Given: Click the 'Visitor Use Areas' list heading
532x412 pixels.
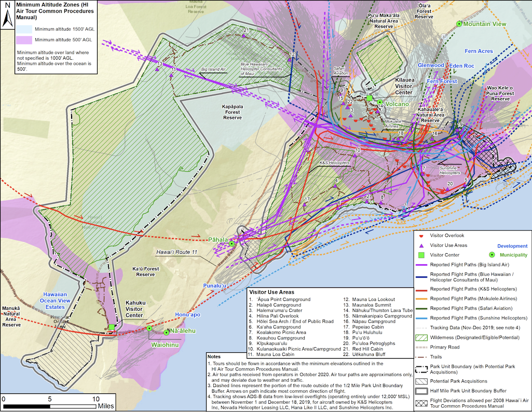Looking at the screenshot, I should (x=272, y=292).
